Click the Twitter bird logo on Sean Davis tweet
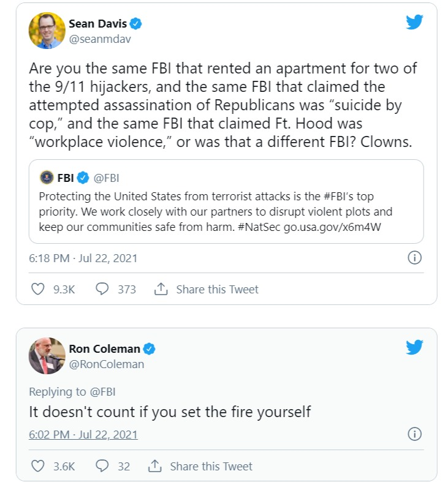This screenshot has height=482, width=448. pos(414,23)
